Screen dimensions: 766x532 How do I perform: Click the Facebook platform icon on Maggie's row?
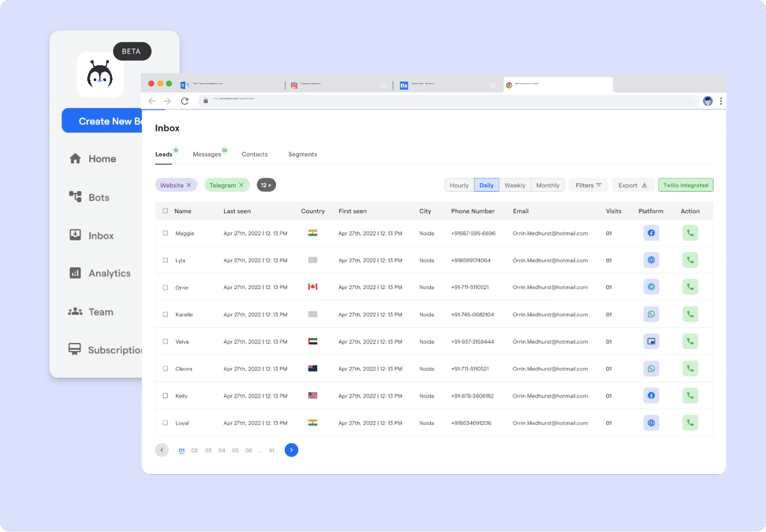pyautogui.click(x=651, y=233)
